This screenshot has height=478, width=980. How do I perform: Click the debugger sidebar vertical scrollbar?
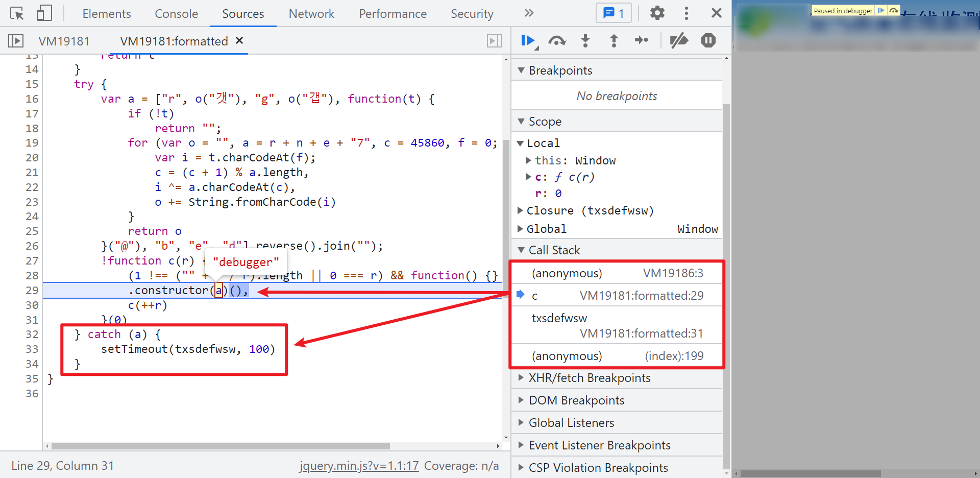pos(726,286)
